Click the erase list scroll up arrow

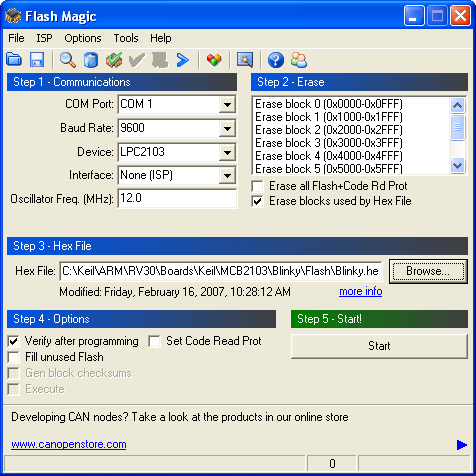[x=457, y=106]
